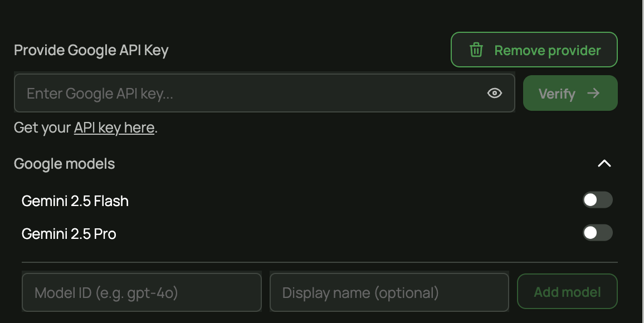Click the Gemini 2.5 Flash label
The image size is (644, 323).
75,200
